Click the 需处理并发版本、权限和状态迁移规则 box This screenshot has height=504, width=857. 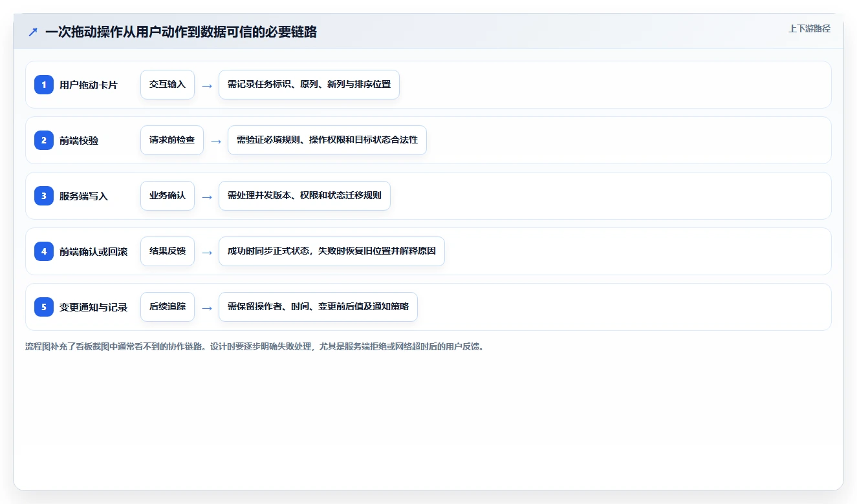[x=305, y=196]
